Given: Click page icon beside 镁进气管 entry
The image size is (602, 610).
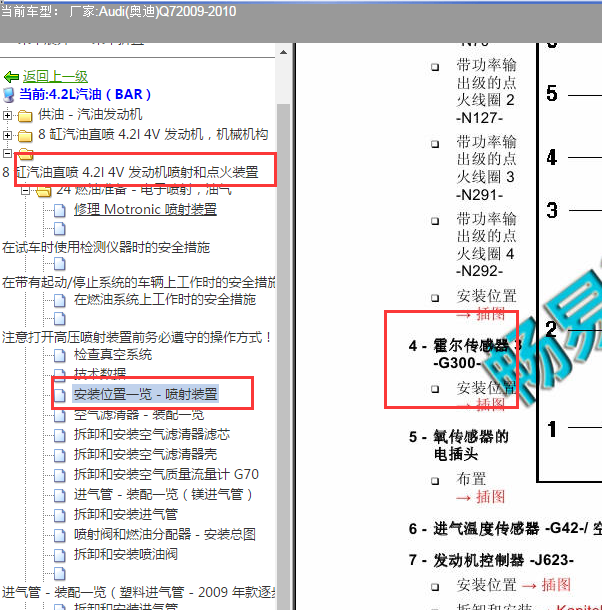Looking at the screenshot, I should click(59, 495).
